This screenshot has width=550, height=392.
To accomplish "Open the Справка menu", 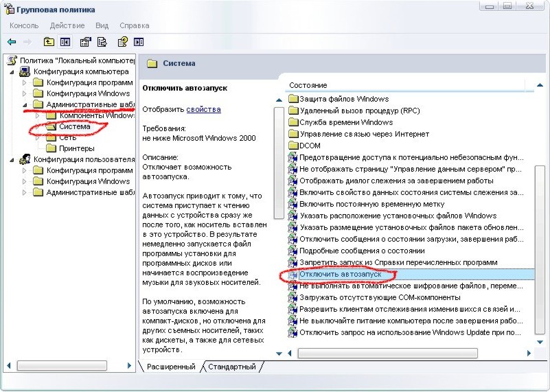I will [x=135, y=25].
